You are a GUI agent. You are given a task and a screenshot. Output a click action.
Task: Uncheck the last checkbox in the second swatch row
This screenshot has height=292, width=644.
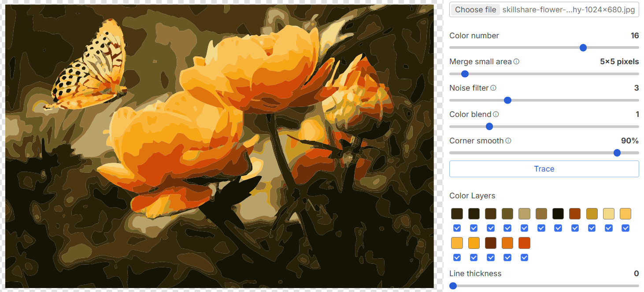pos(524,257)
